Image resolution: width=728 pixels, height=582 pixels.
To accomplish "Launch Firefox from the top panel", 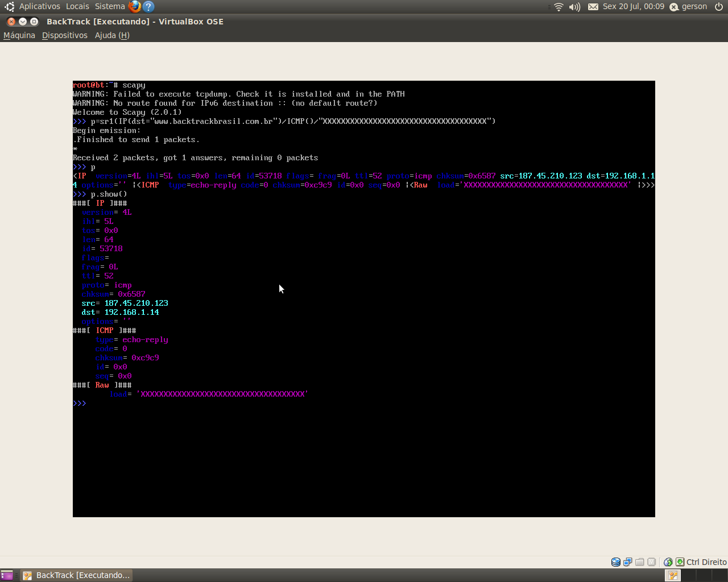I will (x=135, y=6).
